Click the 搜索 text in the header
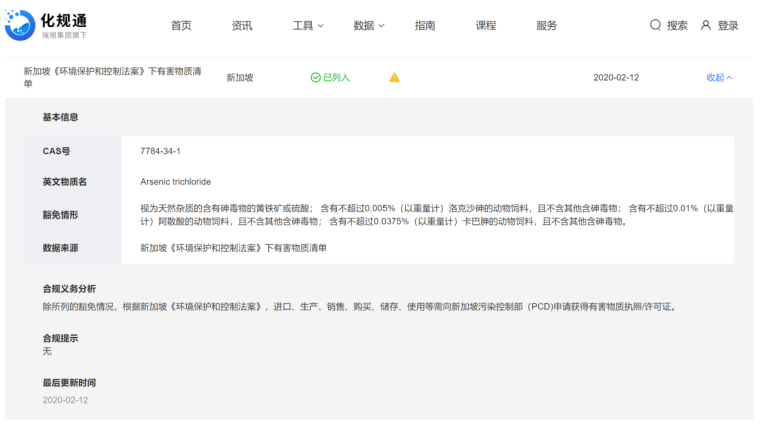Image resolution: width=765 pixels, height=432 pixels. 677,26
